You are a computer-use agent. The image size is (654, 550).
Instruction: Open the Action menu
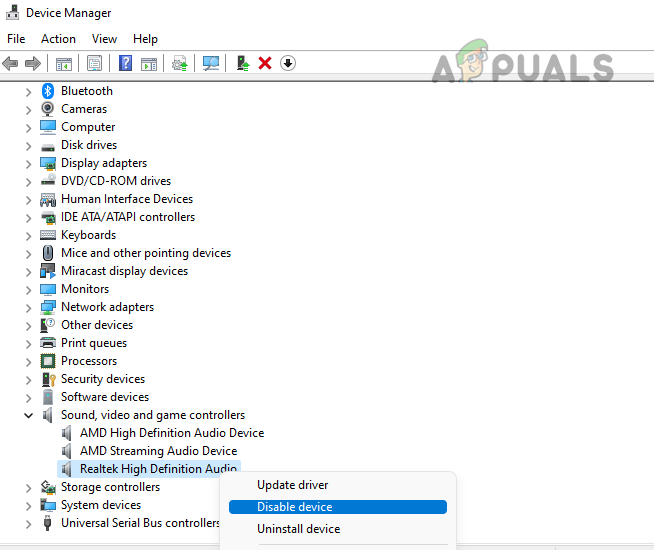coord(58,39)
